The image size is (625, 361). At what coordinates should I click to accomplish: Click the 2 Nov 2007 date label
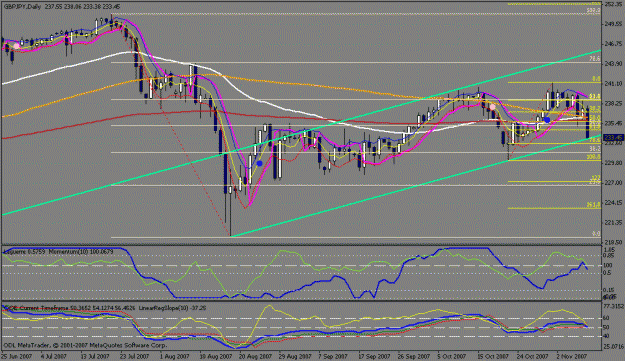(572, 356)
